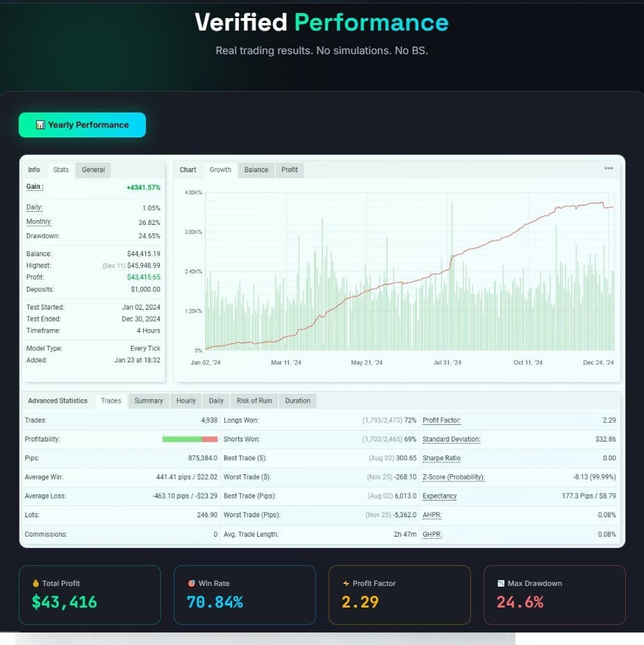Click the green-red Profitability bar

[190, 439]
